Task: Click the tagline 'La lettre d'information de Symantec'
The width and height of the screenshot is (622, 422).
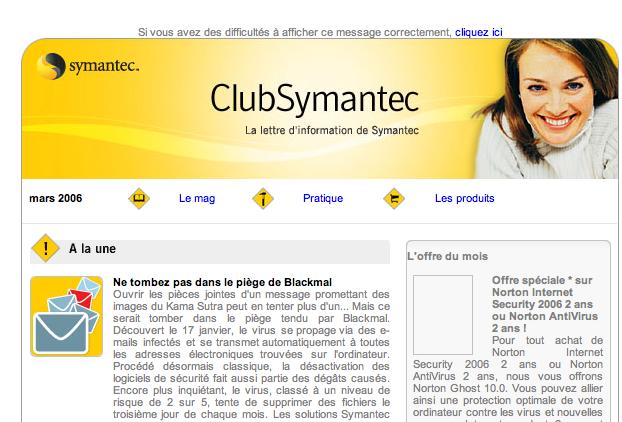Action: pos(332,130)
